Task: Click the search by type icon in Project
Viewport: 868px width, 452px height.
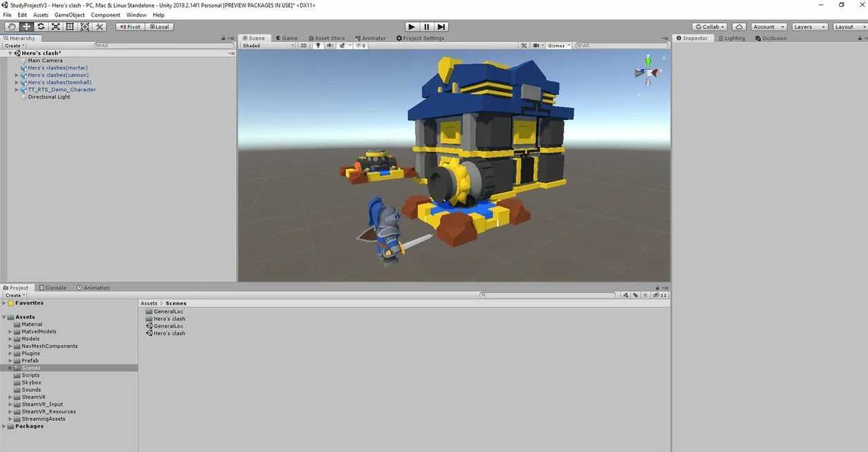Action: (x=626, y=295)
